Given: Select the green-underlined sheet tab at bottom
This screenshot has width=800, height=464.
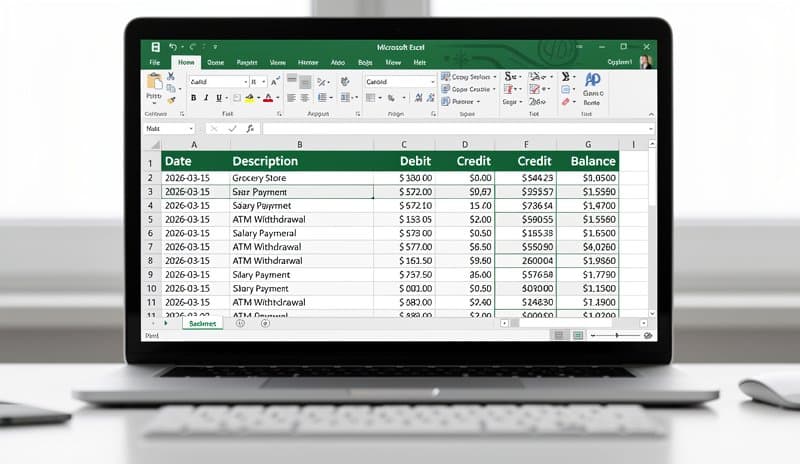Looking at the screenshot, I should tap(203, 324).
